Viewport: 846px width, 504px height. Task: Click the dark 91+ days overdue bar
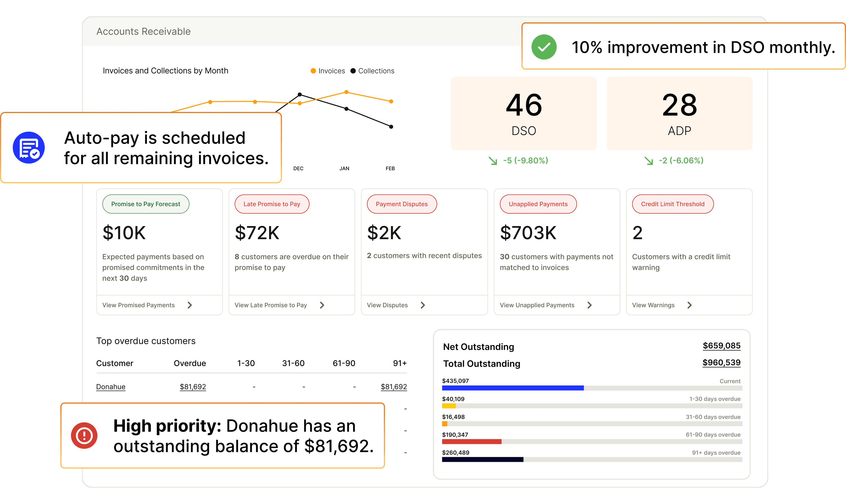483,459
